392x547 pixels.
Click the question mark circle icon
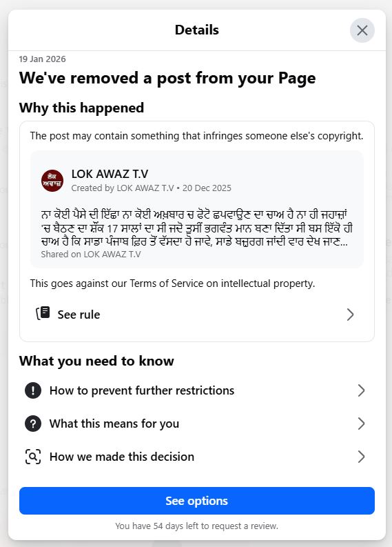tap(33, 424)
